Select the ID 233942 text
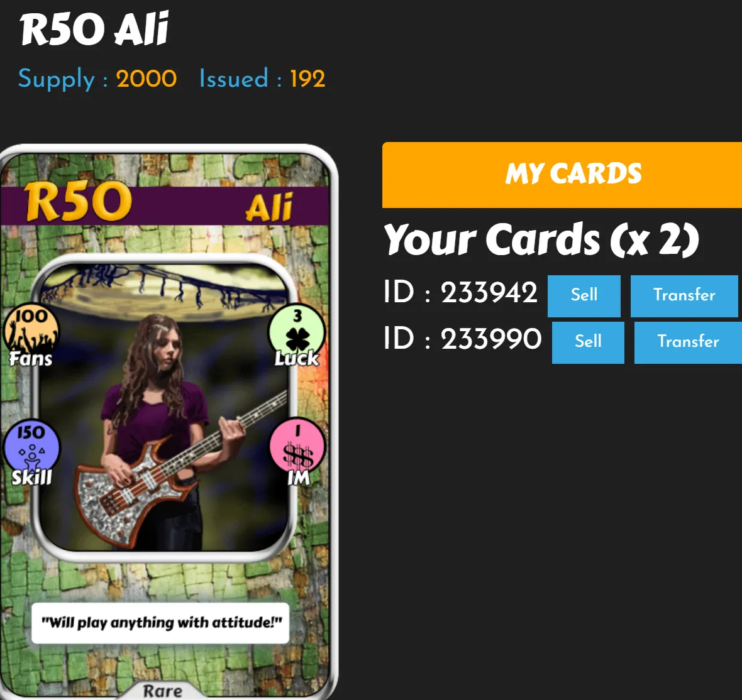Viewport: 742px width, 700px height. click(460, 292)
